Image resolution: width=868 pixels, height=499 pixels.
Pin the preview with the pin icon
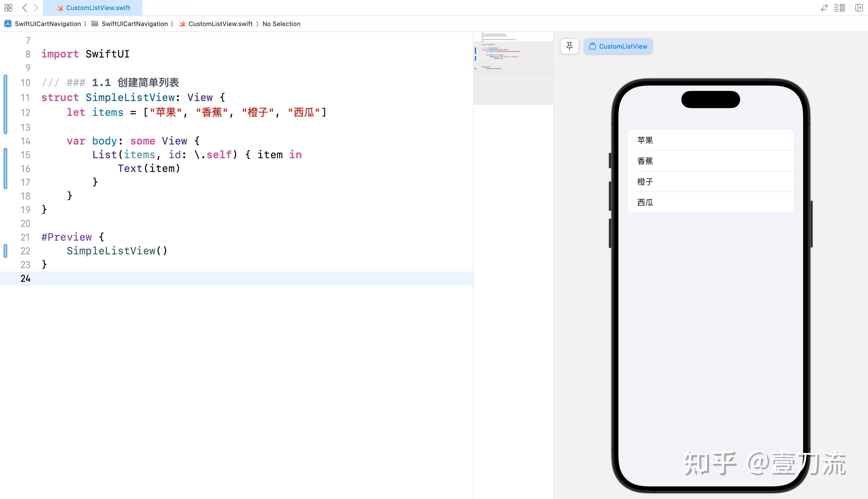point(570,46)
